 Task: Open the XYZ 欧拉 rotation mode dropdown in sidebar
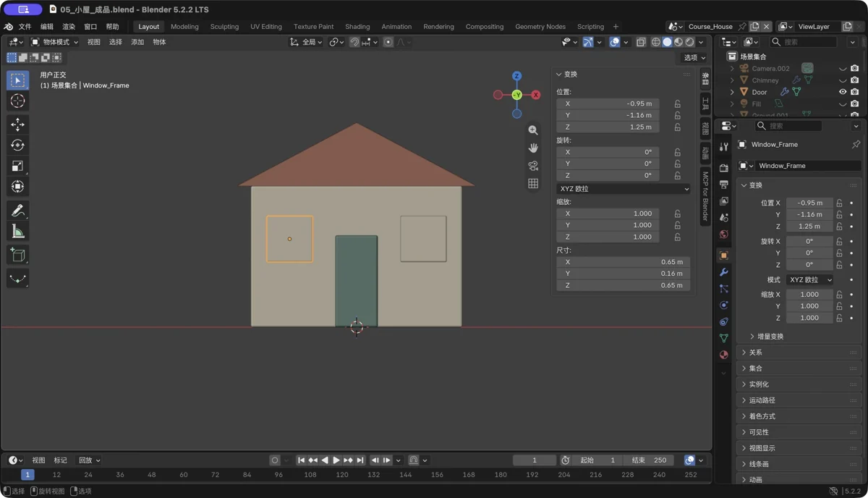pos(623,189)
